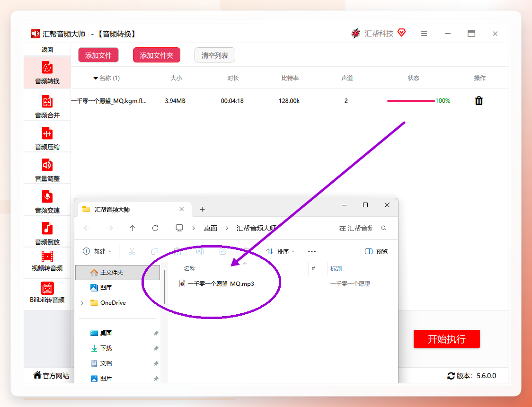Screen dimensions: 532x407
Task: Click the 名称 column header in Explorer
Action: (x=190, y=269)
